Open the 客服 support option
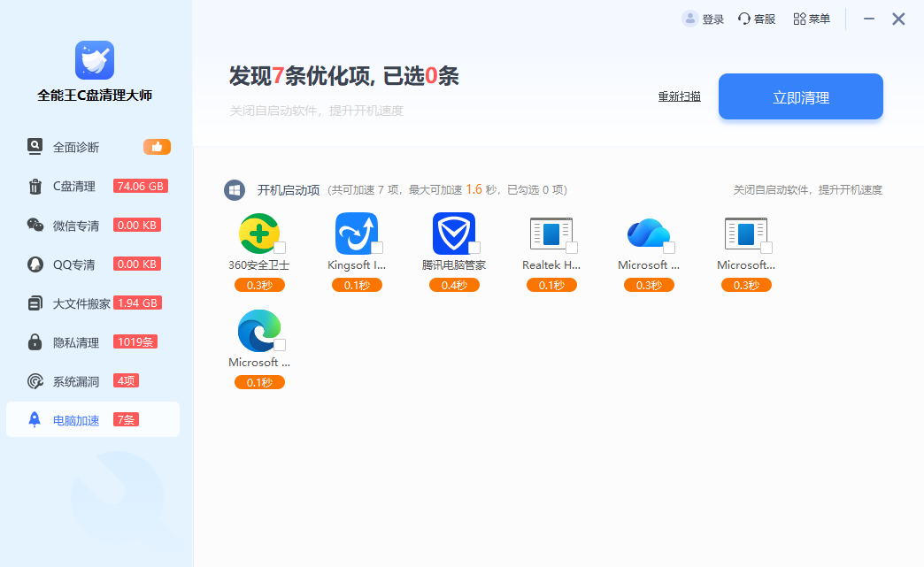The height and width of the screenshot is (567, 924). click(x=757, y=19)
